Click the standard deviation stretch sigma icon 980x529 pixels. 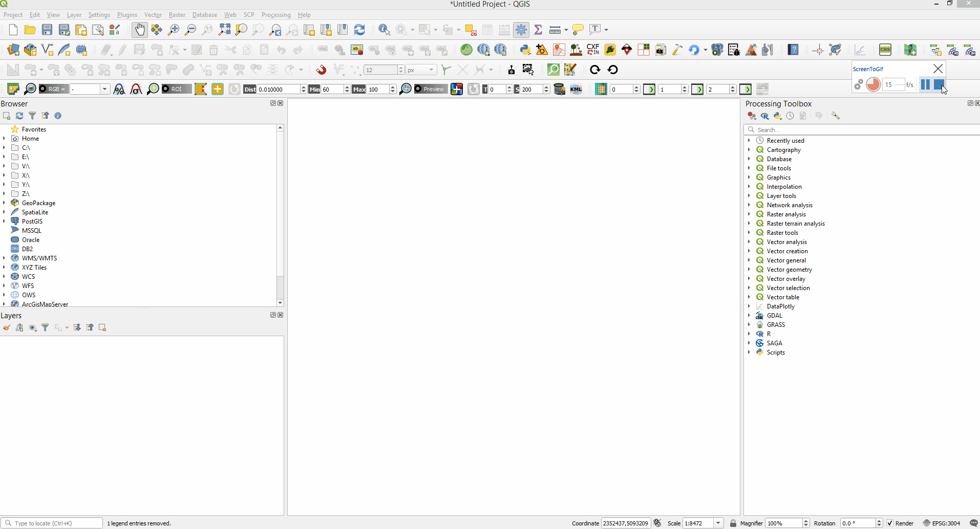point(136,89)
